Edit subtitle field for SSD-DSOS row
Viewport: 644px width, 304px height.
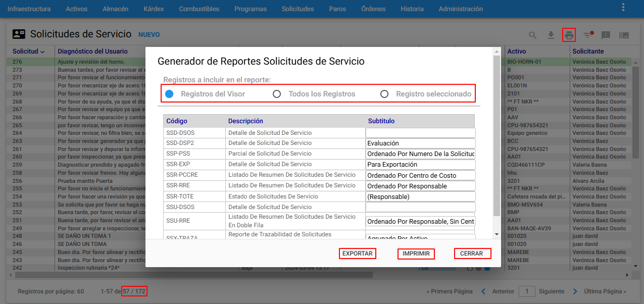tap(421, 133)
